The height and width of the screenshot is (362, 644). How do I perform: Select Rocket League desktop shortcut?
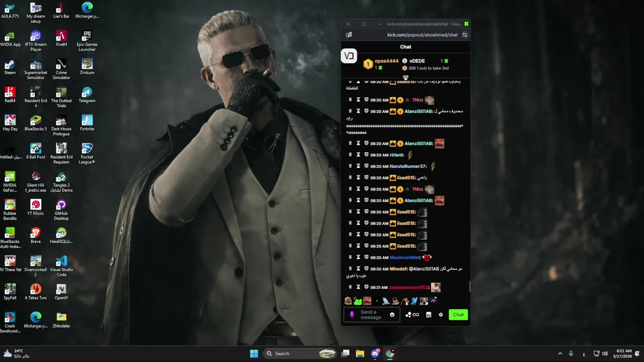click(x=87, y=153)
